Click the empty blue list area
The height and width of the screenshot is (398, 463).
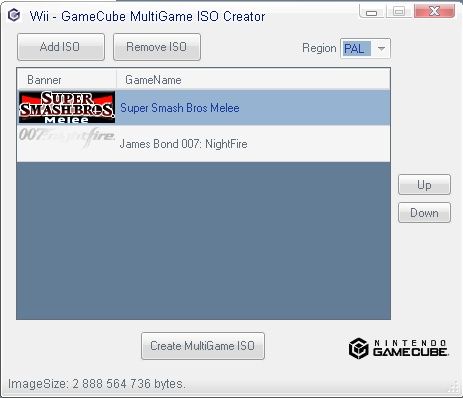click(203, 241)
